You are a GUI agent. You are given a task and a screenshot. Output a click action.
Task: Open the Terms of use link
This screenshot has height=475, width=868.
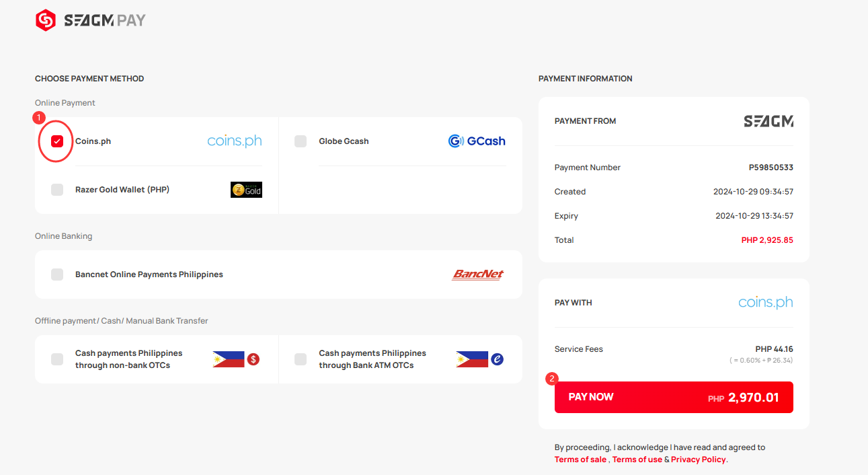(x=637, y=460)
